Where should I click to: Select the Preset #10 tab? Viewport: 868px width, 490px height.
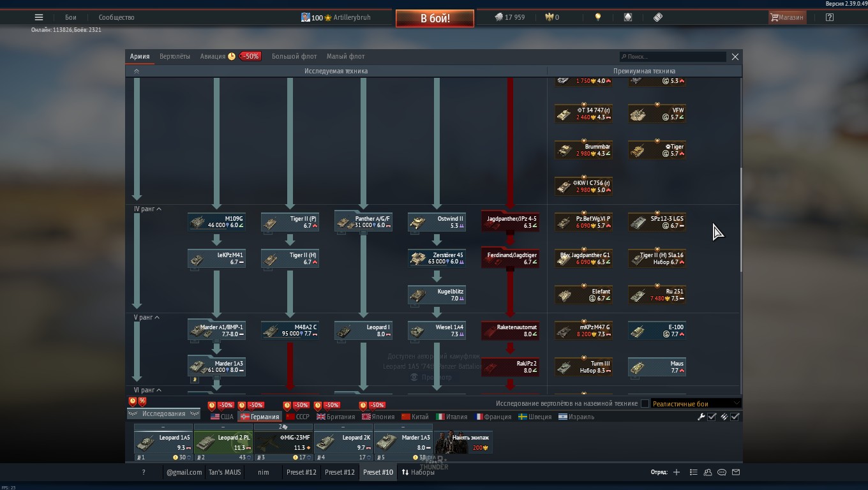coord(378,472)
